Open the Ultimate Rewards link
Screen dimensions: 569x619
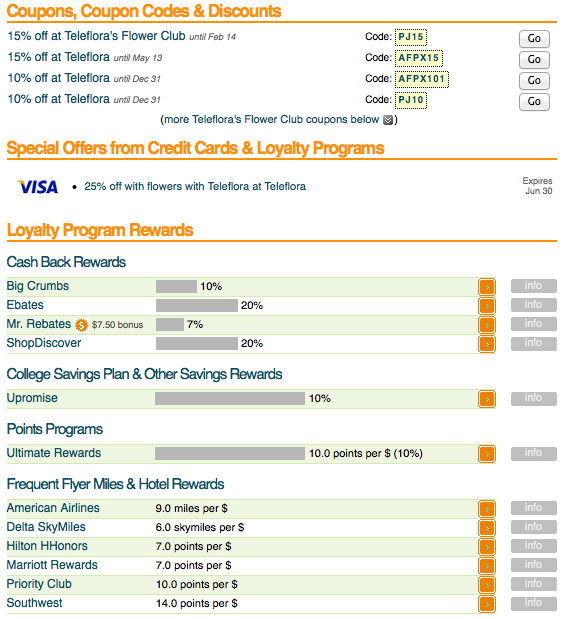point(54,453)
